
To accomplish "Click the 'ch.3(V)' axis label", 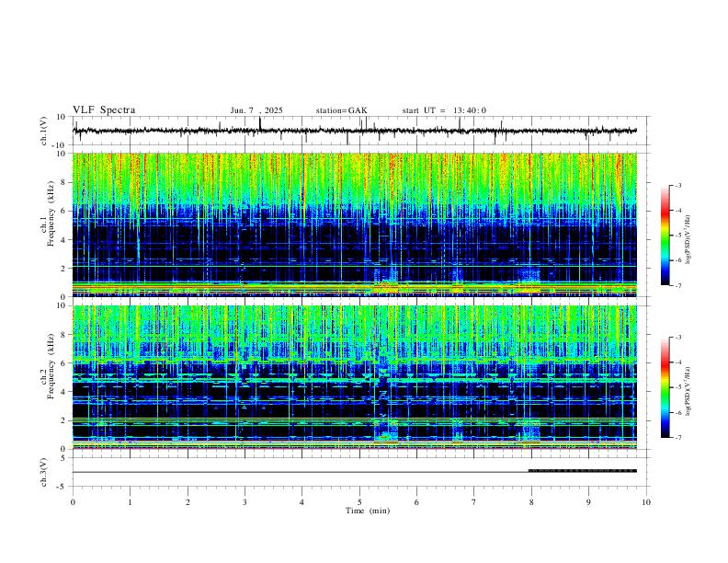I will (44, 472).
